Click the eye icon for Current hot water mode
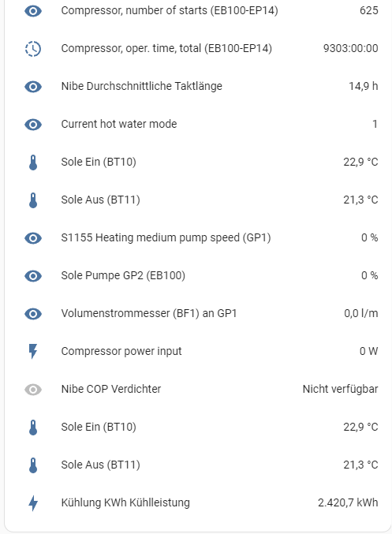This screenshot has height=534, width=392. tap(33, 125)
